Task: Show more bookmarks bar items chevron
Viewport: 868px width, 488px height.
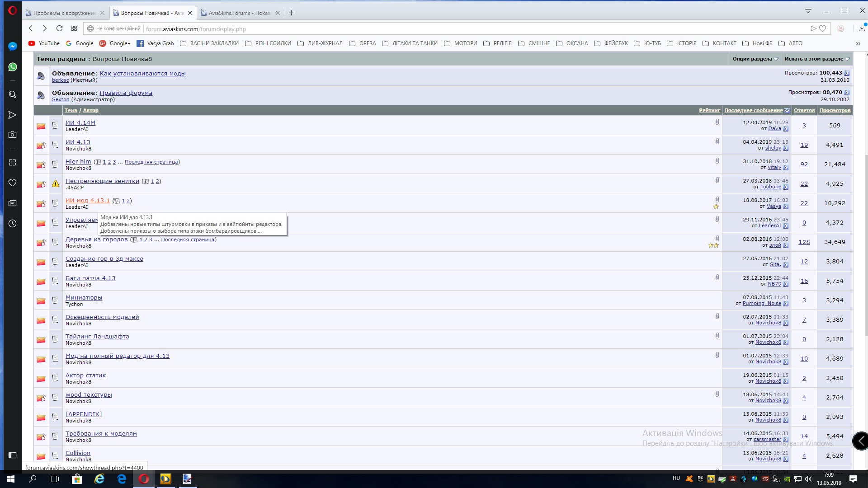Action: (x=858, y=43)
